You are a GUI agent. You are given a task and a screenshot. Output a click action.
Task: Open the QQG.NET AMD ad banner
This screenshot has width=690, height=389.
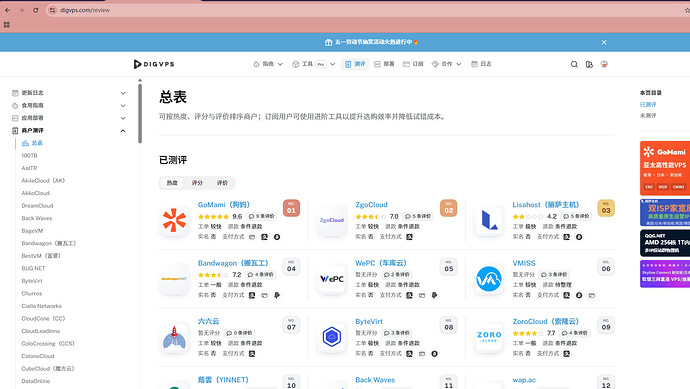[665, 243]
